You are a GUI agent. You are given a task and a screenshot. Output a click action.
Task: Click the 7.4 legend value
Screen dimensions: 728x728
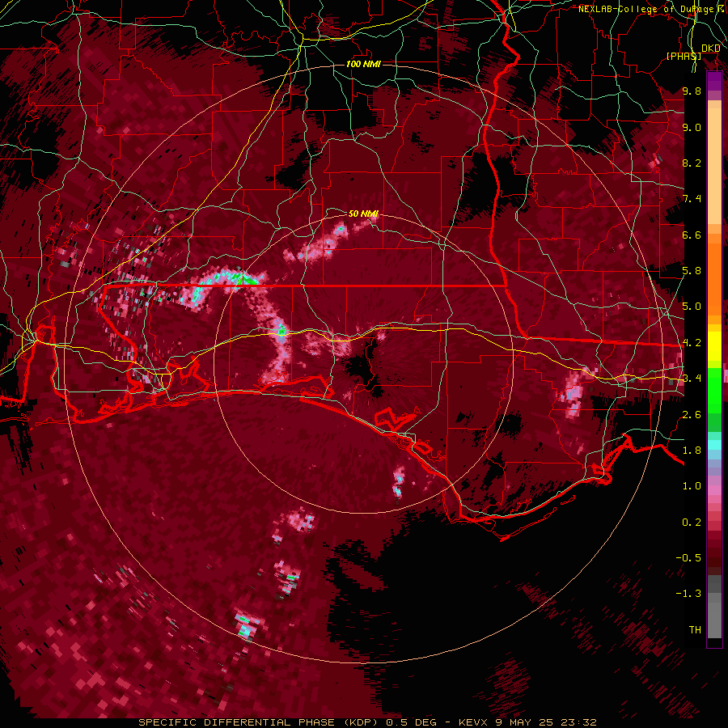point(692,199)
